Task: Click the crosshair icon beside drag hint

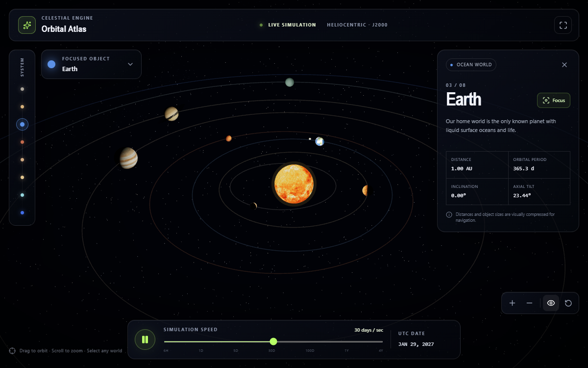Action: click(x=12, y=351)
